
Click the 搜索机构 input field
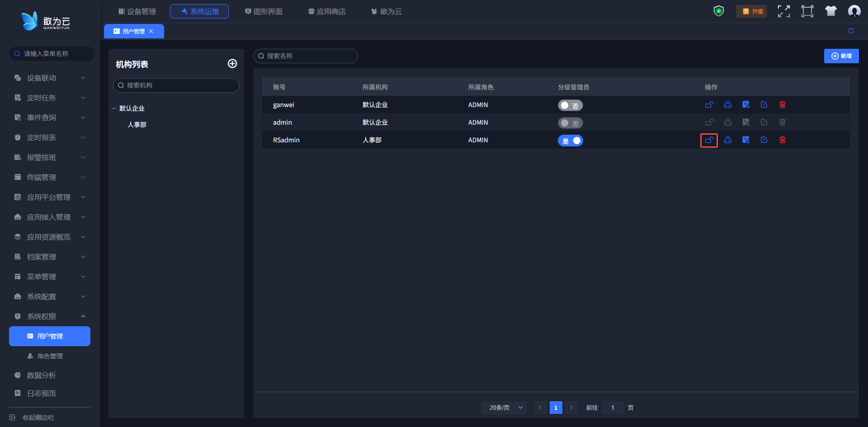176,85
